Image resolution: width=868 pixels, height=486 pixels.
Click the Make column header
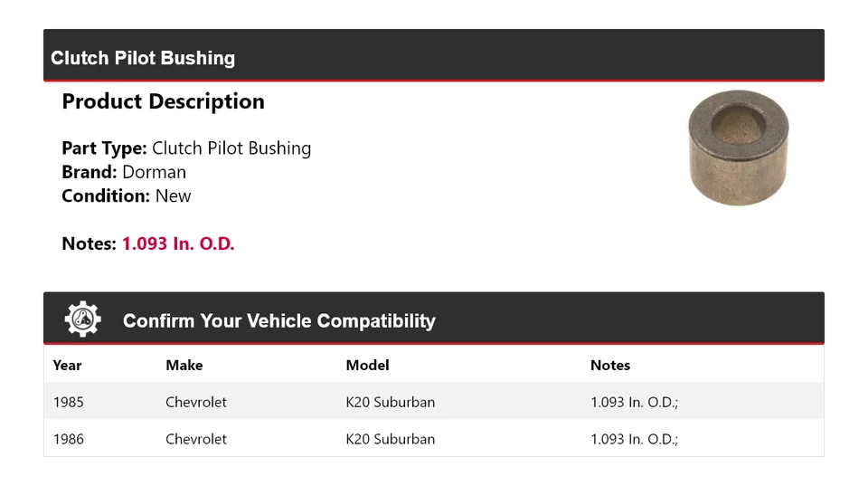click(x=184, y=366)
